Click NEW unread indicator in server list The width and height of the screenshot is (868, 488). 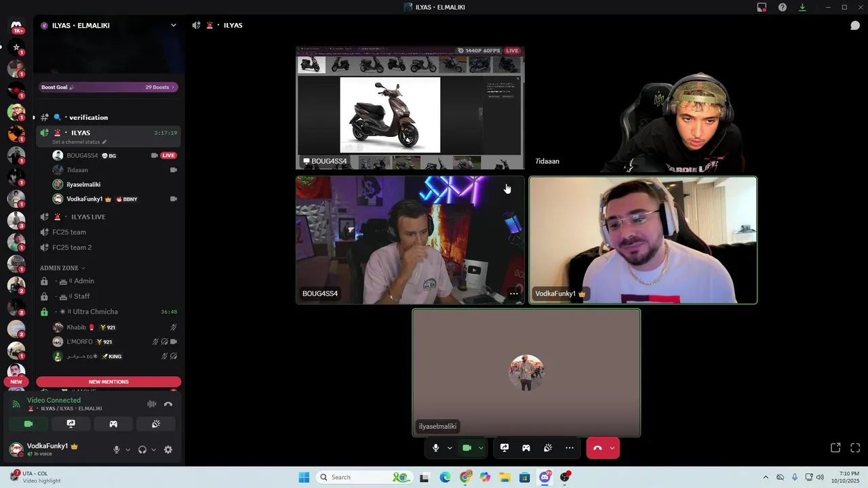(x=16, y=382)
